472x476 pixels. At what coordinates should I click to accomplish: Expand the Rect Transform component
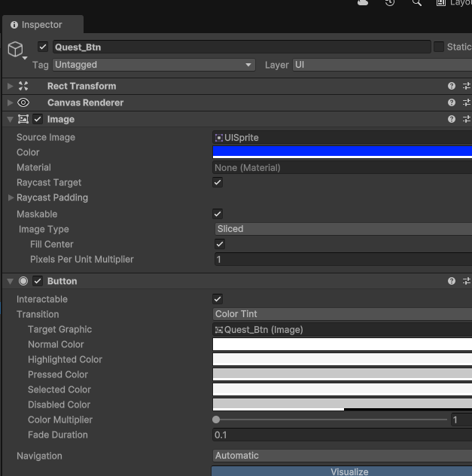click(10, 87)
